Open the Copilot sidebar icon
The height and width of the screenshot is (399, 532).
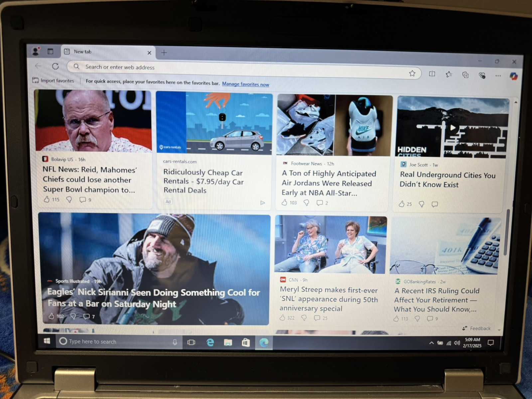(x=514, y=76)
